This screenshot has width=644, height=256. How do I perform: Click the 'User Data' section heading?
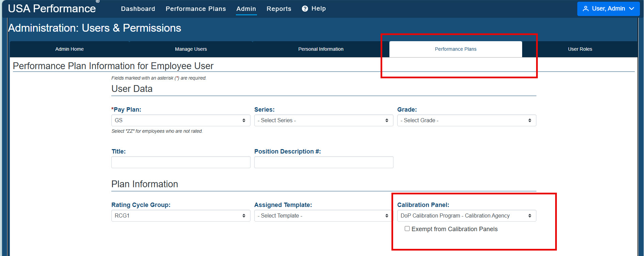click(x=132, y=89)
